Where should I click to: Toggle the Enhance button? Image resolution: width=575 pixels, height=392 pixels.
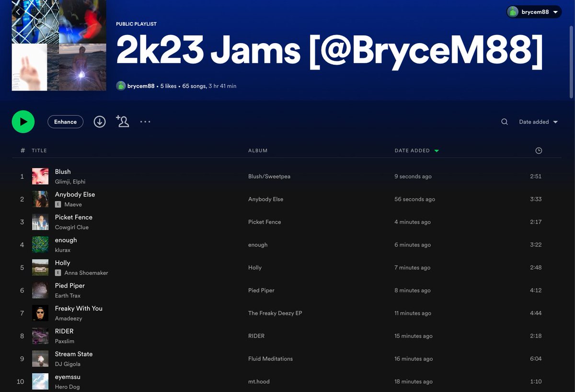tap(65, 122)
